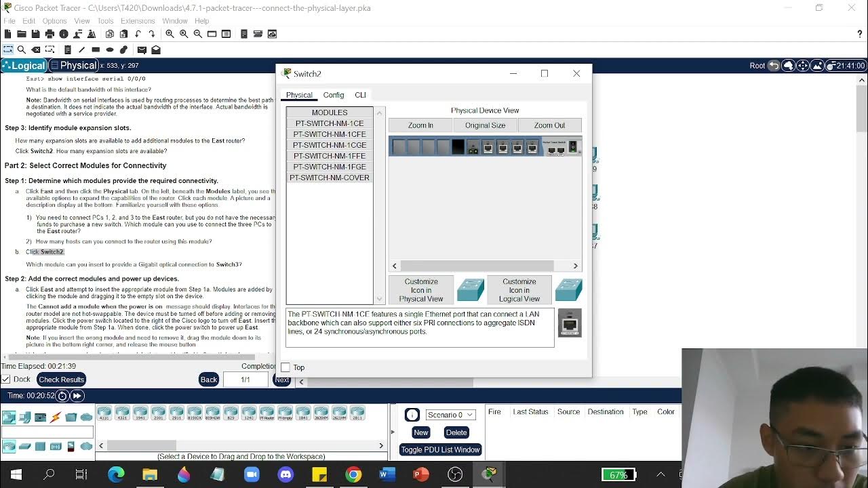Click Customize Icon in Logical View
Viewport: 868px width, 488px height.
pyautogui.click(x=519, y=290)
